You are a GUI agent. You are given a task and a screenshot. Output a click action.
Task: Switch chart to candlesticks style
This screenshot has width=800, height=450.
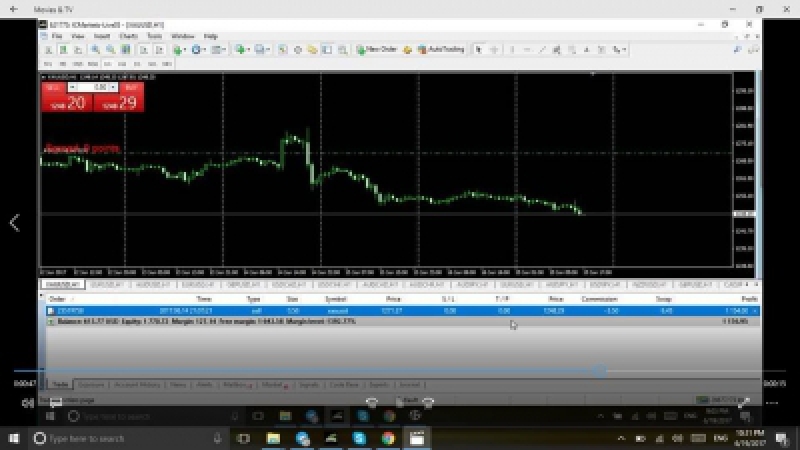pyautogui.click(x=63, y=50)
